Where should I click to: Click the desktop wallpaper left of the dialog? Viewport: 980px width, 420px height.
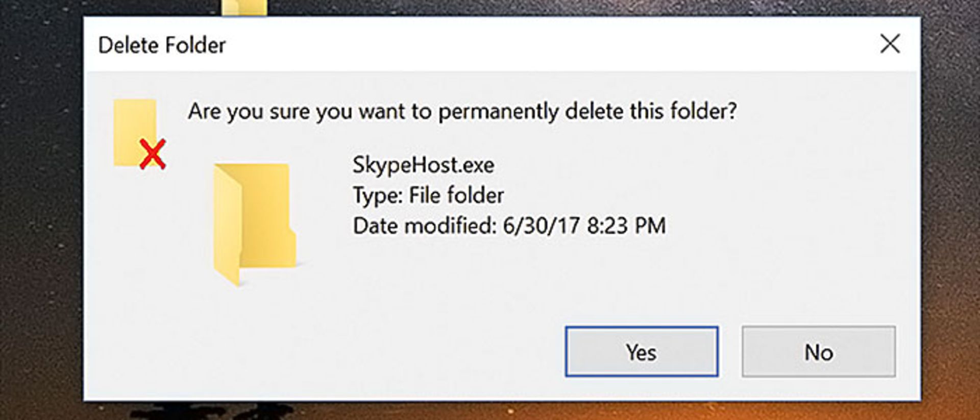(41, 204)
